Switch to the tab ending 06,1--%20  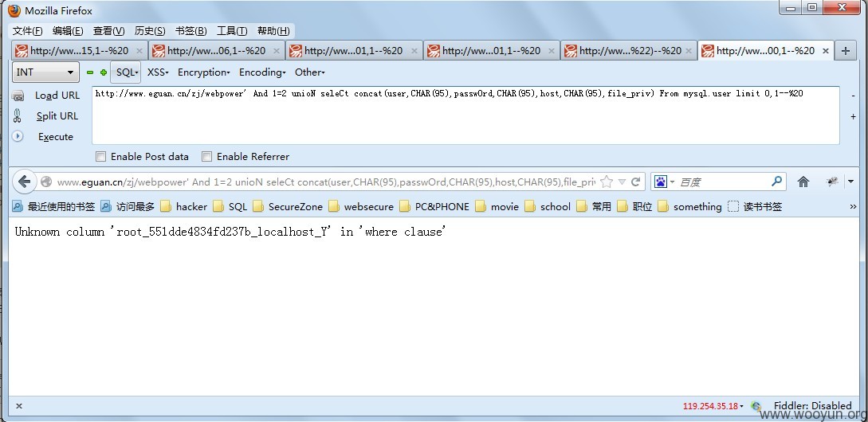[217, 51]
